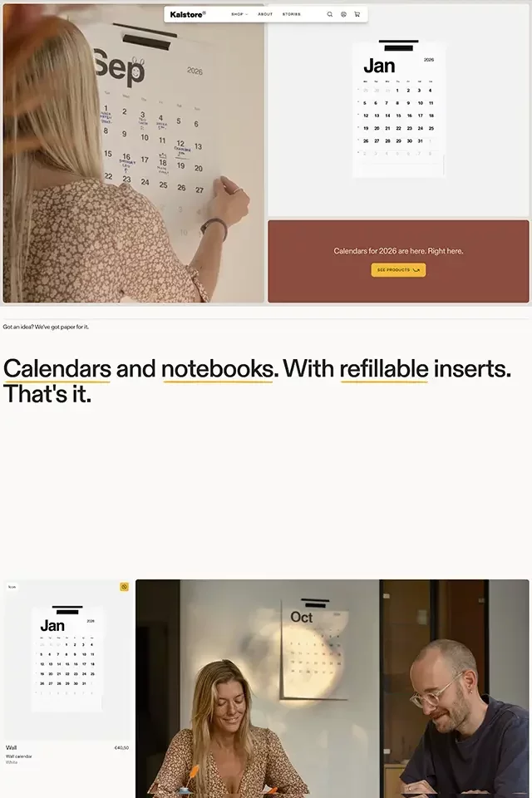Open the search icon in the navbar
Image resolution: width=532 pixels, height=798 pixels.
tap(330, 14)
